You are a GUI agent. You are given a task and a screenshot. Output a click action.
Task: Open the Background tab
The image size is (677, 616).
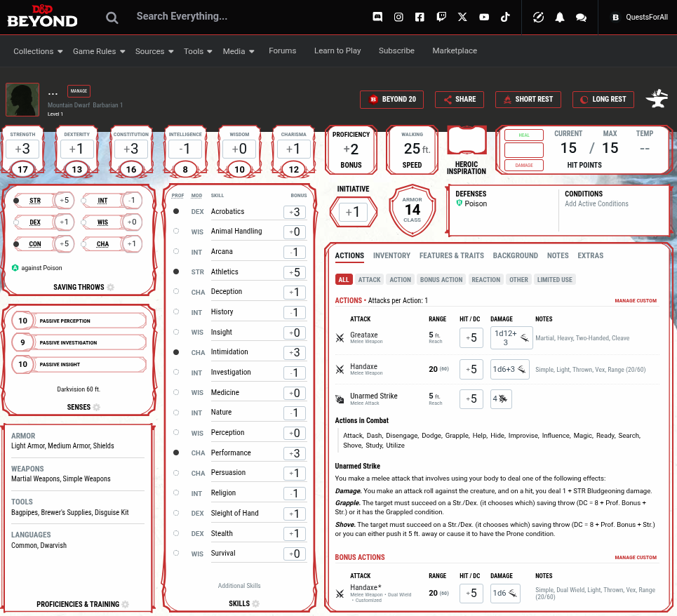[x=516, y=255]
